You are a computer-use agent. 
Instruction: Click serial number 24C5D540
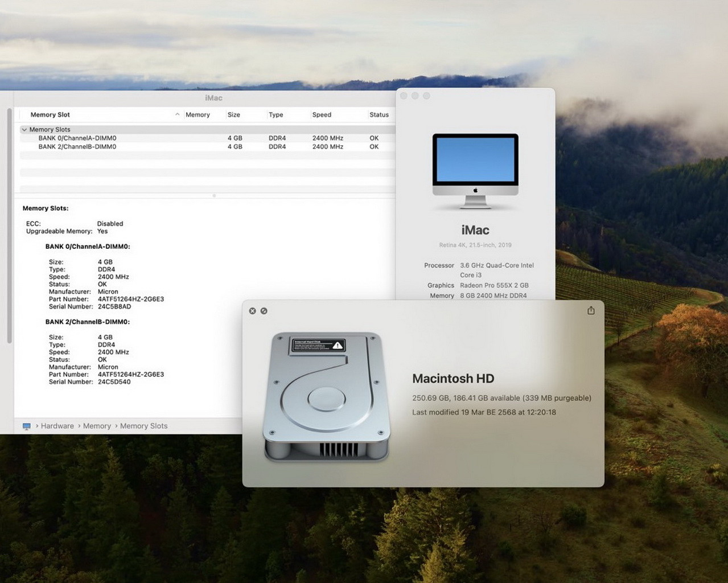(114, 381)
